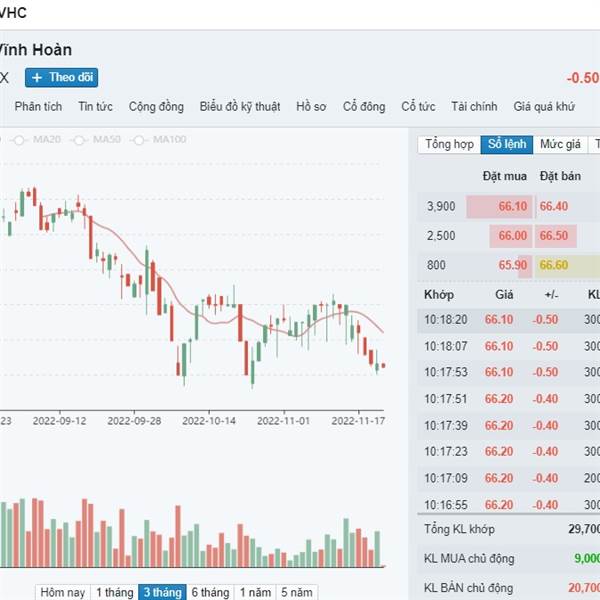Go to the Tin tức section
600x600 pixels.
[x=96, y=106]
